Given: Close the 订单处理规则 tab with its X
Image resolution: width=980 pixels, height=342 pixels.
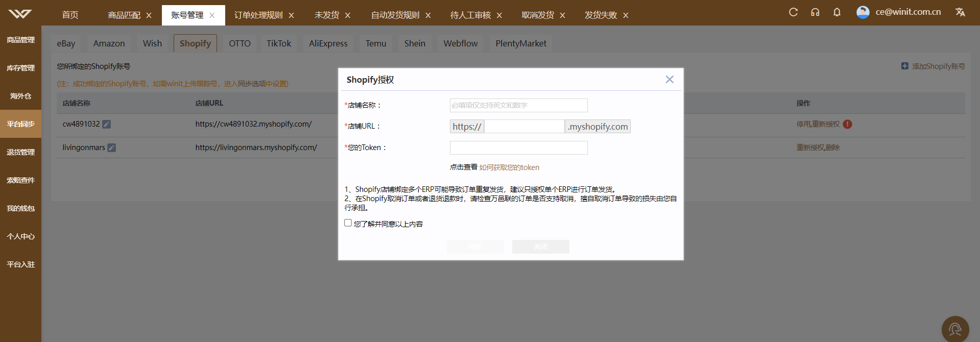Looking at the screenshot, I should pyautogui.click(x=291, y=15).
